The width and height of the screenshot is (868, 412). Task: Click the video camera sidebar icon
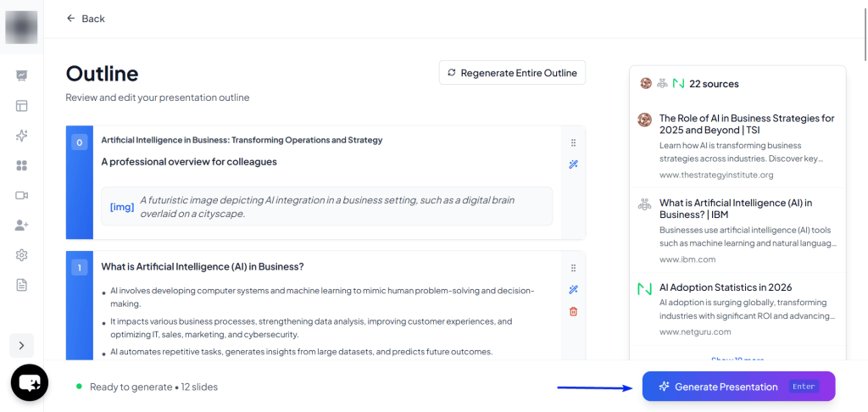click(22, 195)
